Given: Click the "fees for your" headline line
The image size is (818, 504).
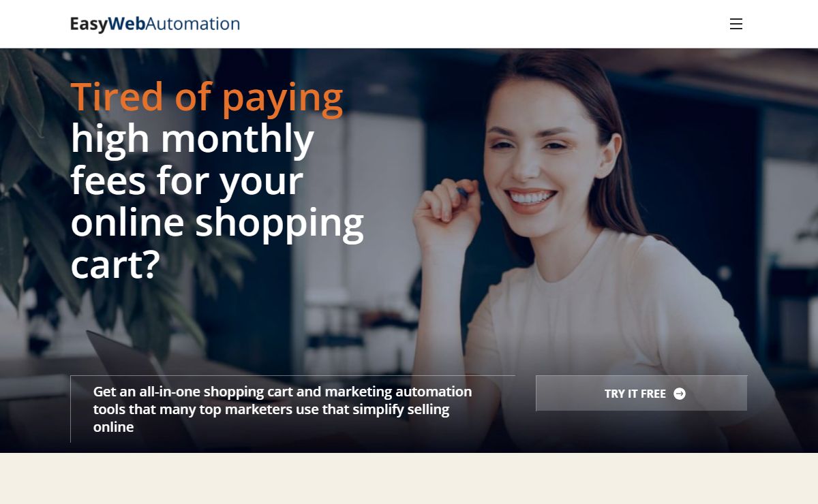Looking at the screenshot, I should [x=187, y=180].
